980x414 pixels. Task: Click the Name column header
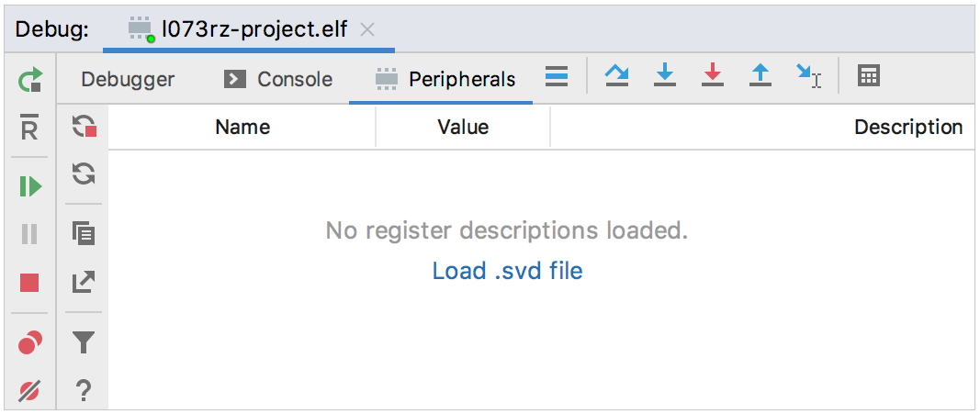242,128
